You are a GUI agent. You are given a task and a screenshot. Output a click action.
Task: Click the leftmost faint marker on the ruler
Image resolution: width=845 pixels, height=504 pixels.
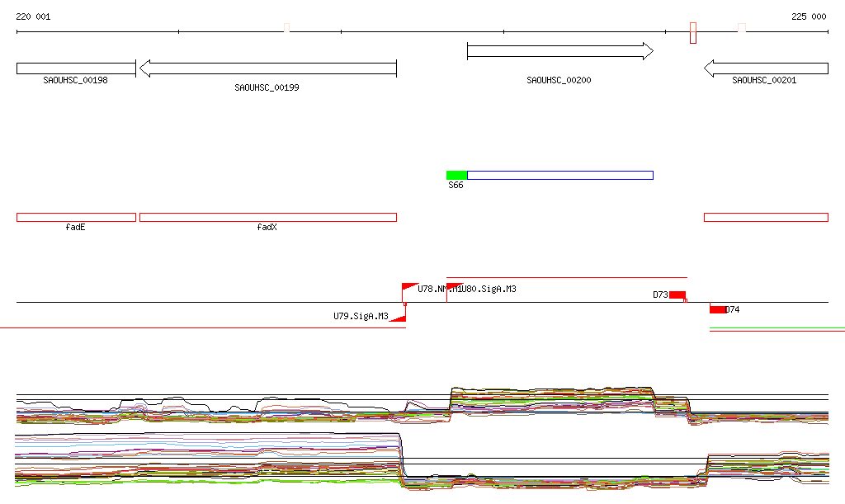click(286, 28)
